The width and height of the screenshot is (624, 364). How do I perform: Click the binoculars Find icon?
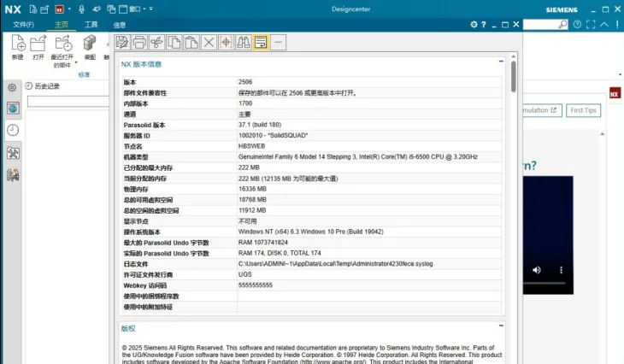[x=243, y=42]
